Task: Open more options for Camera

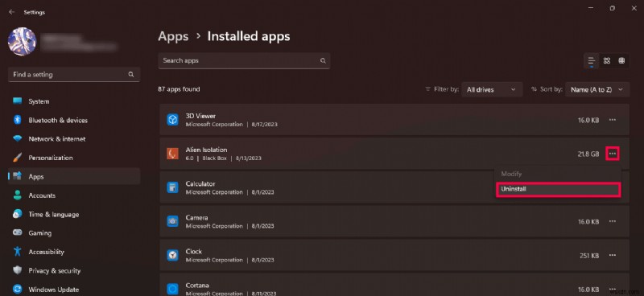Action: (613, 221)
